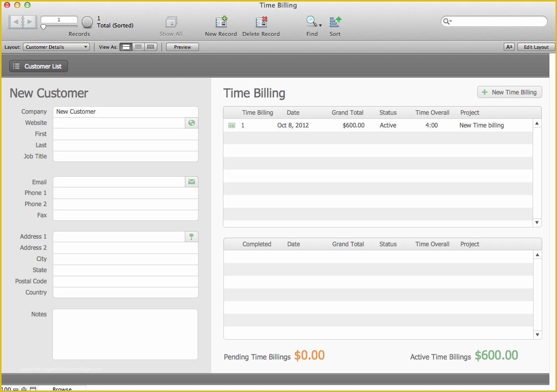This screenshot has width=557, height=392.
Task: Open time billing record 1 row icon
Action: click(232, 125)
